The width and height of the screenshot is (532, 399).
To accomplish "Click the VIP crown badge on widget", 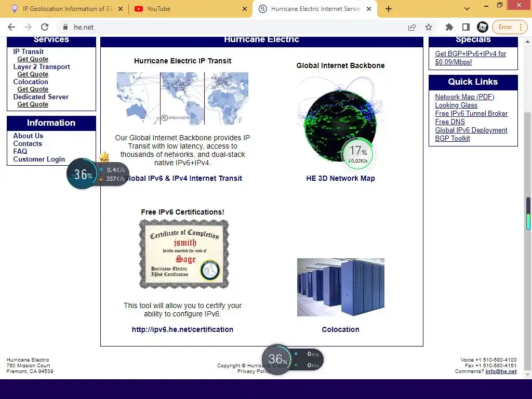I will pos(104,157).
